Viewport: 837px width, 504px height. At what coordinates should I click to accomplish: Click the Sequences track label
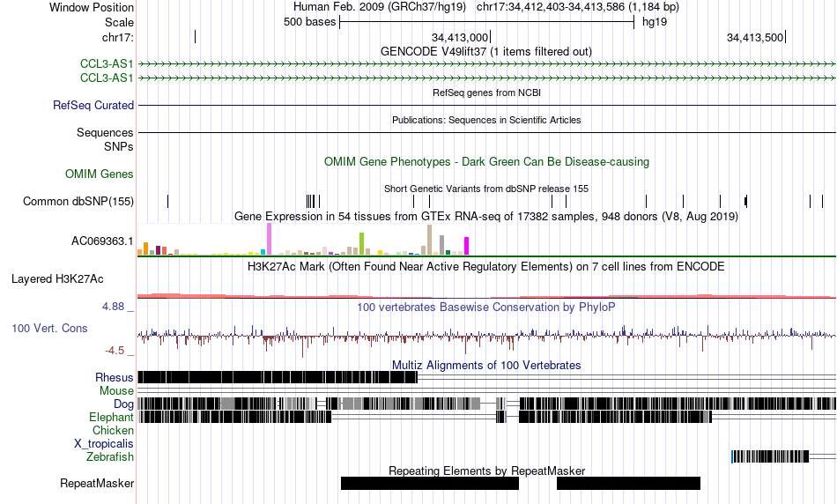tap(105, 132)
